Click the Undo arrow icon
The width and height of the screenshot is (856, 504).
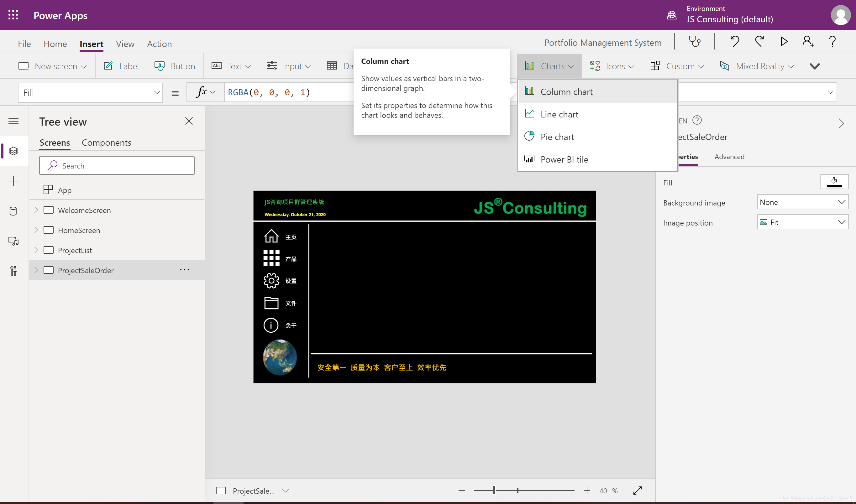tap(734, 41)
